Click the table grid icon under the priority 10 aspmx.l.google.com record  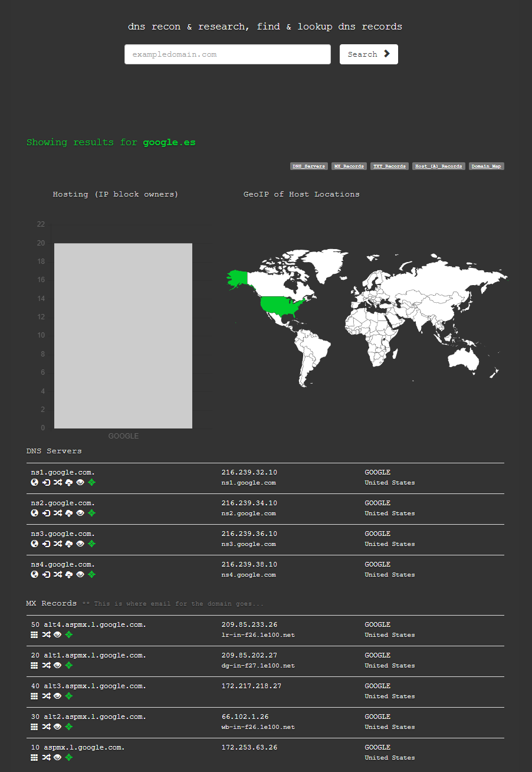pyautogui.click(x=35, y=757)
